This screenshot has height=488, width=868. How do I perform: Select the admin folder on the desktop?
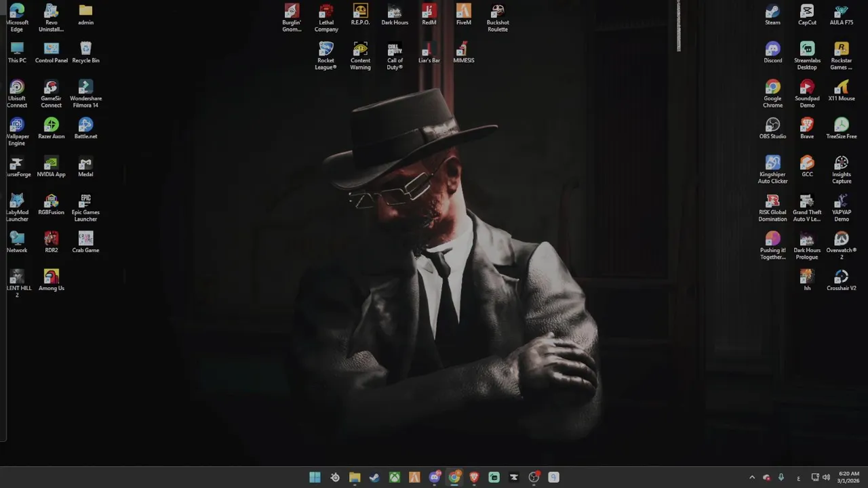click(x=85, y=15)
